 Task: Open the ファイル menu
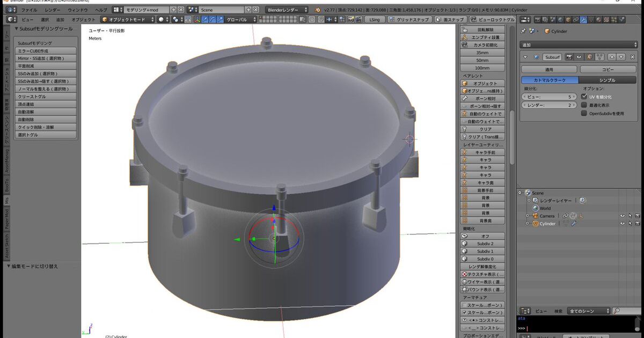29,10
